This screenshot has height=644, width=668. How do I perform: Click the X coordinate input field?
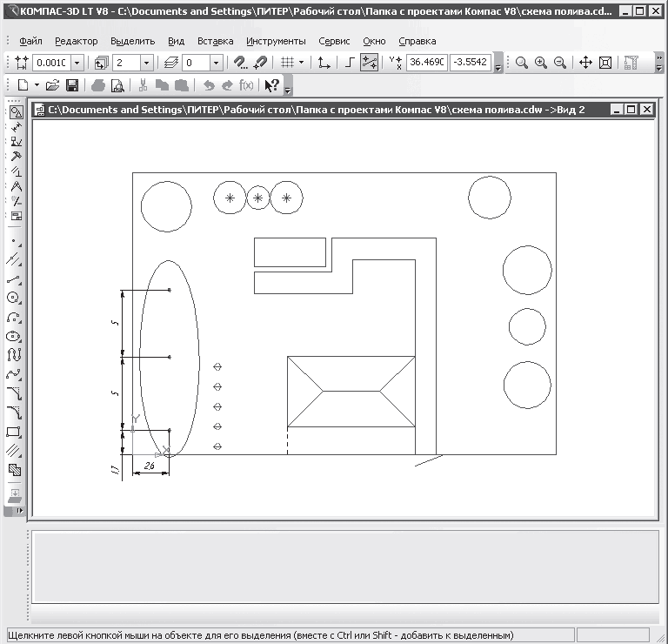pyautogui.click(x=426, y=63)
